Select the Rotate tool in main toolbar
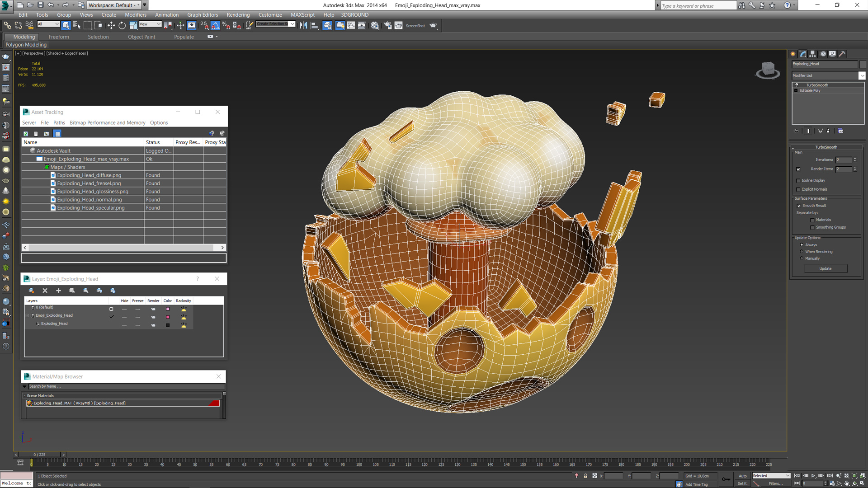Screen dimensions: 868x488 [122, 26]
